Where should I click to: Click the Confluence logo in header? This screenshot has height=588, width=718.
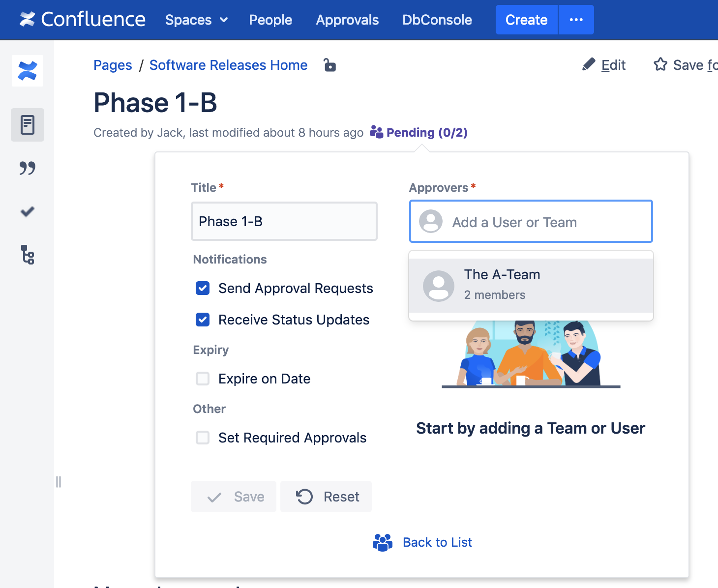[x=82, y=20]
